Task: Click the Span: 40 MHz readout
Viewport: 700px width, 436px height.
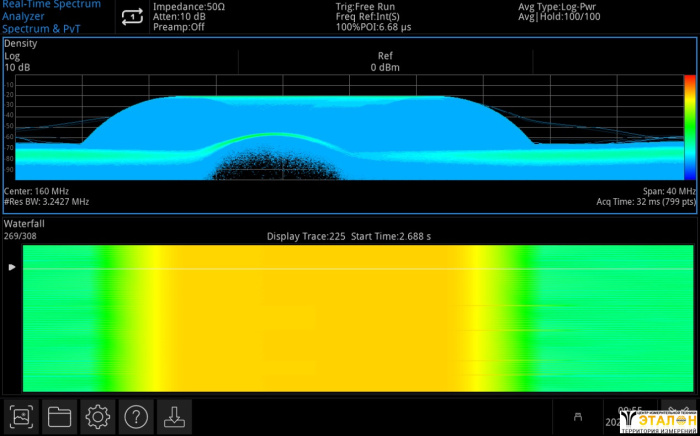Action: (x=668, y=190)
